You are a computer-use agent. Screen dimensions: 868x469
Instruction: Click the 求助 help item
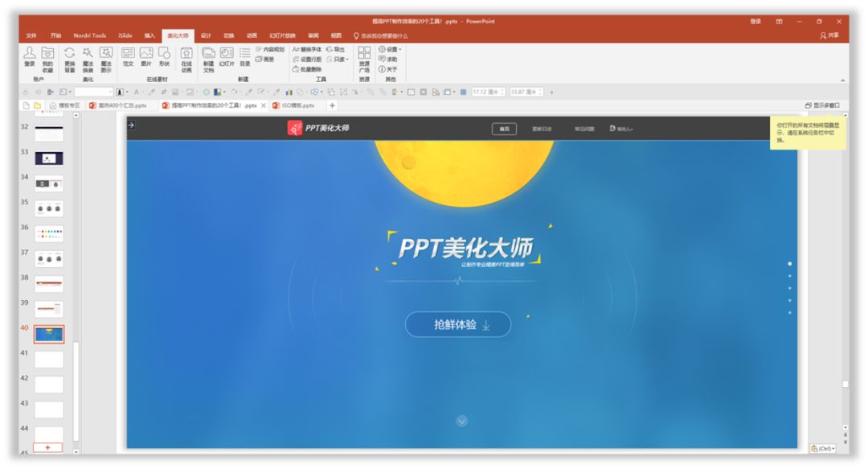click(387, 60)
